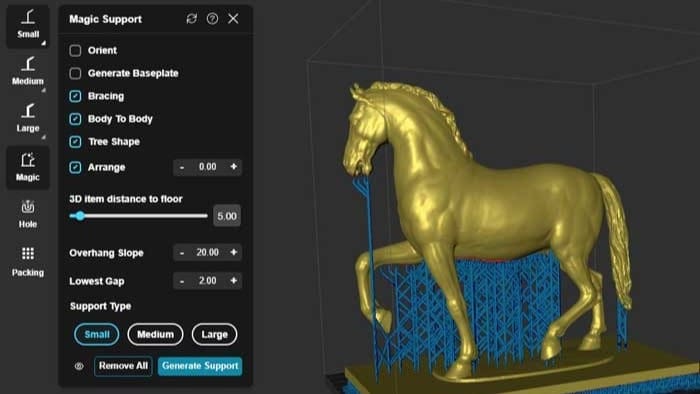Select the Small support tool icon
Screen dimensions: 700x394
(x=28, y=25)
